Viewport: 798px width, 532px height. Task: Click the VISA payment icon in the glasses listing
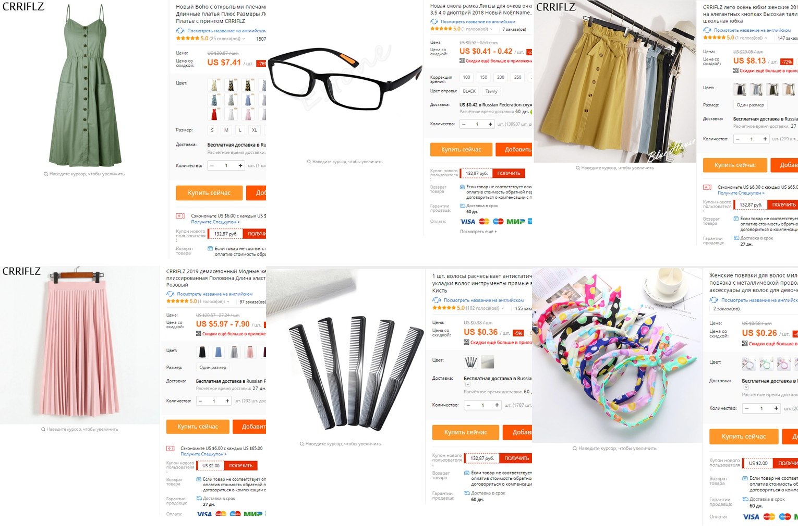point(468,222)
